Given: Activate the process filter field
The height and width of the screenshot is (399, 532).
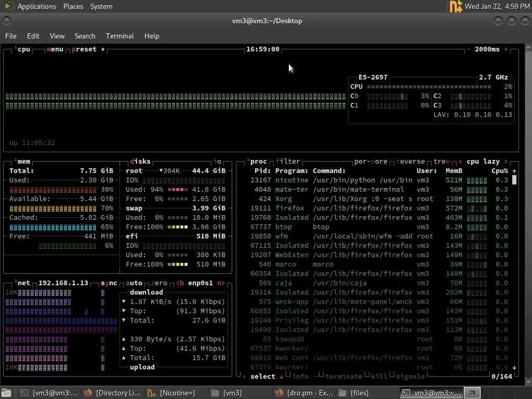Looking at the screenshot, I should pos(288,162).
